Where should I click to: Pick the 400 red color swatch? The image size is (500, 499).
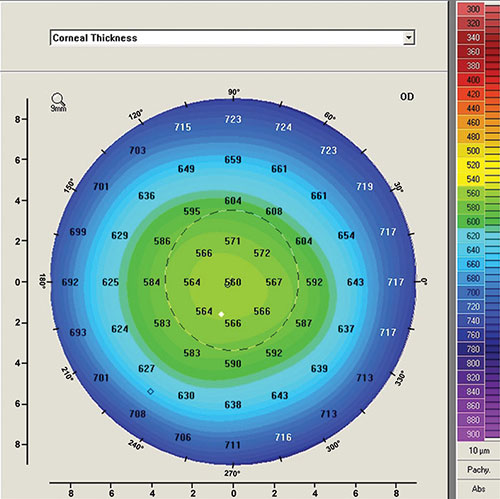pos(470,80)
